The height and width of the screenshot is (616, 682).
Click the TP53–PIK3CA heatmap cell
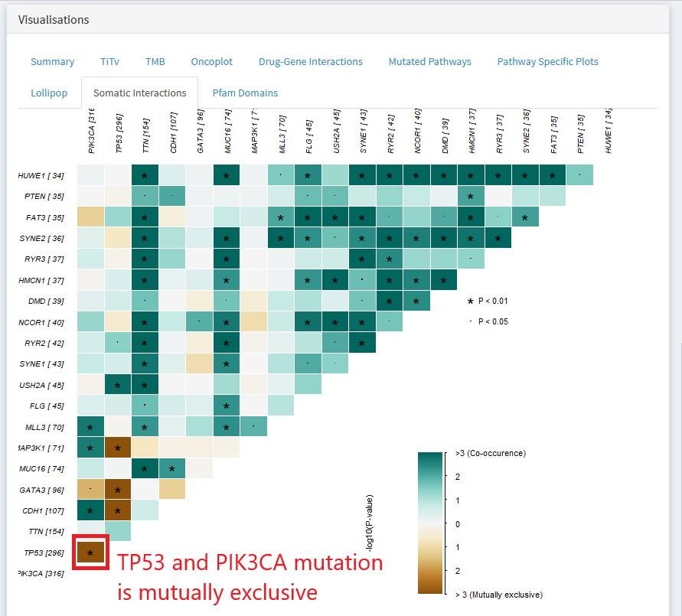point(90,553)
